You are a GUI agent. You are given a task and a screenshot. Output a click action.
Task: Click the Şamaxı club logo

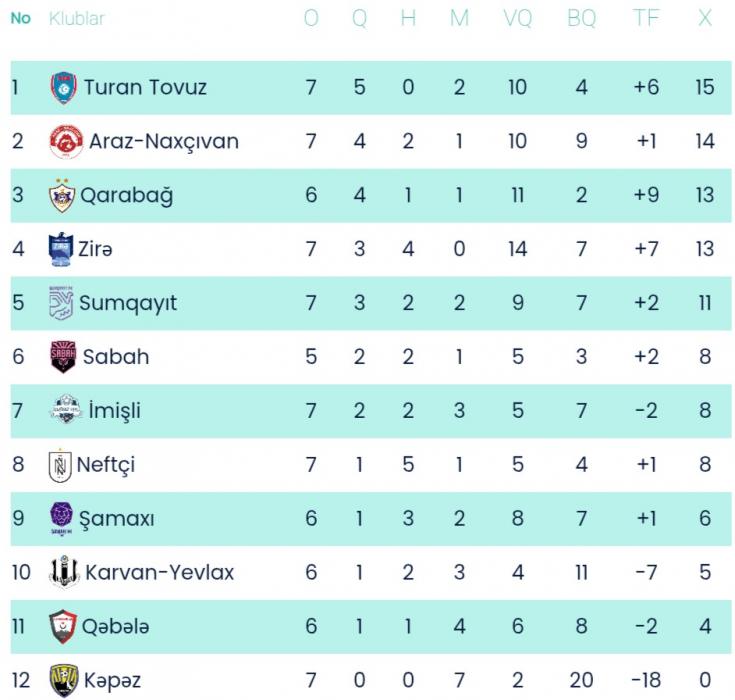click(x=62, y=519)
